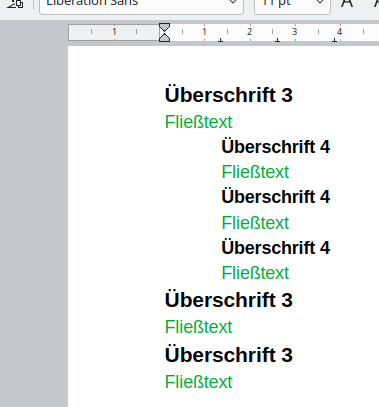The height and width of the screenshot is (407, 379).
Task: Click Fließtext under the second Überschrift 3
Action: coord(199,327)
